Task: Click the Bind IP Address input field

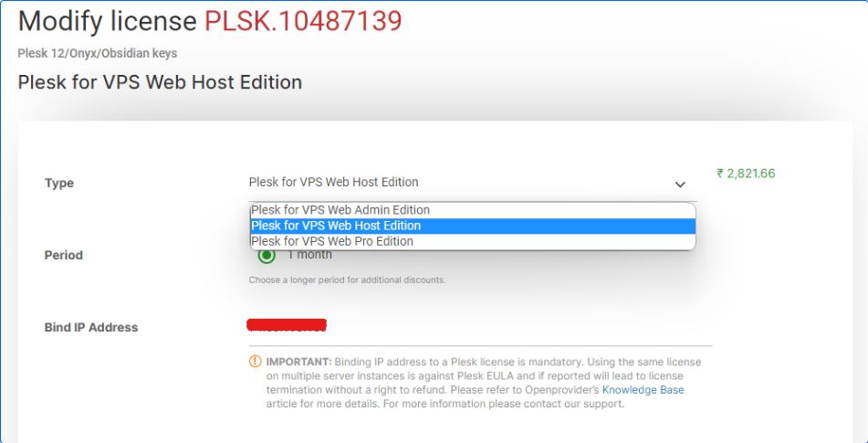Action: pos(480,330)
